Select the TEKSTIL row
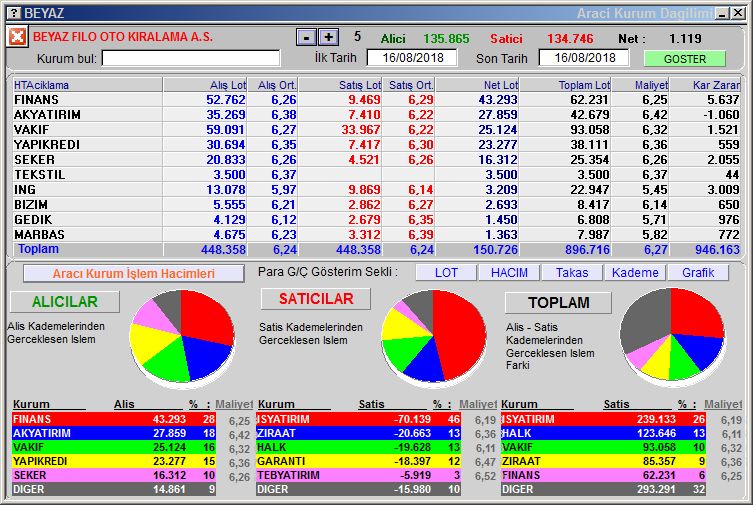This screenshot has width=753, height=505. pos(377,175)
